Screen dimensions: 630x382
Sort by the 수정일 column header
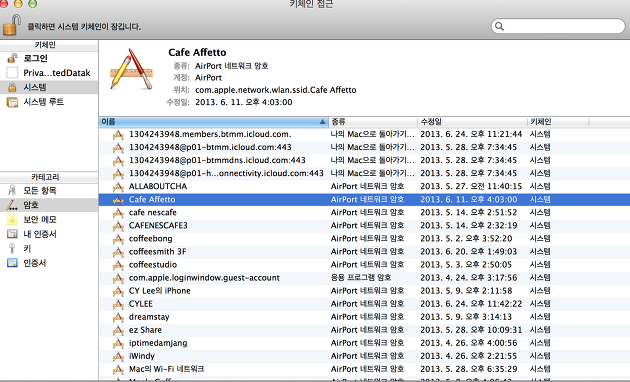pos(472,121)
